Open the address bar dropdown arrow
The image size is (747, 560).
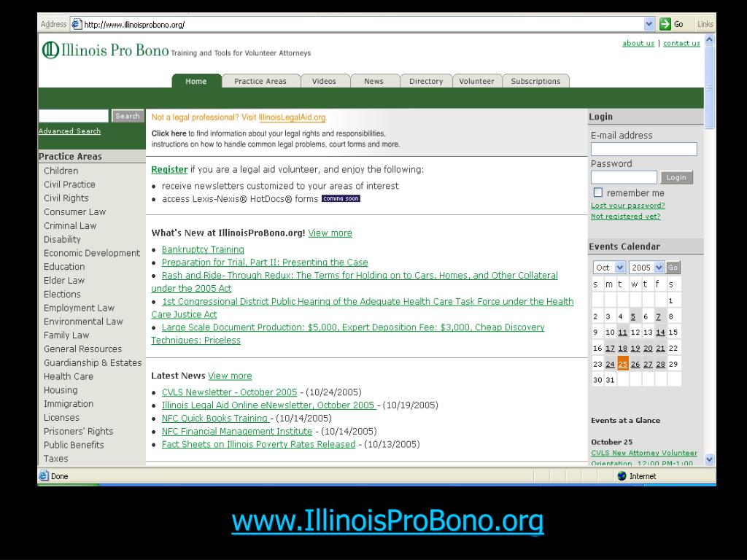coord(649,24)
